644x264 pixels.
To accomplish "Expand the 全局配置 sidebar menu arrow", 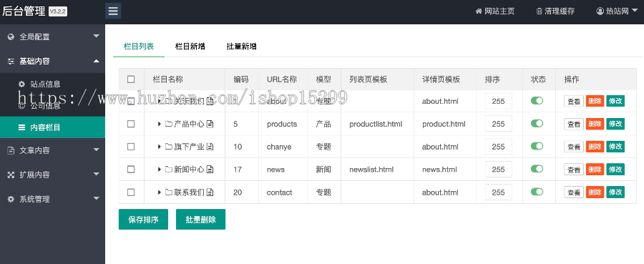I will pos(96,36).
